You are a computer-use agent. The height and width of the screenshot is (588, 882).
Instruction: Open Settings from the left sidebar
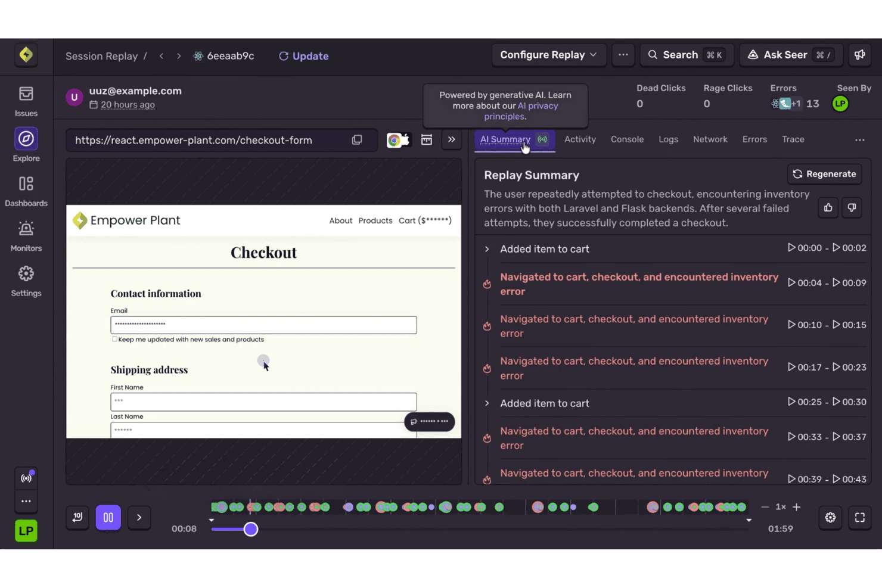[x=26, y=281]
